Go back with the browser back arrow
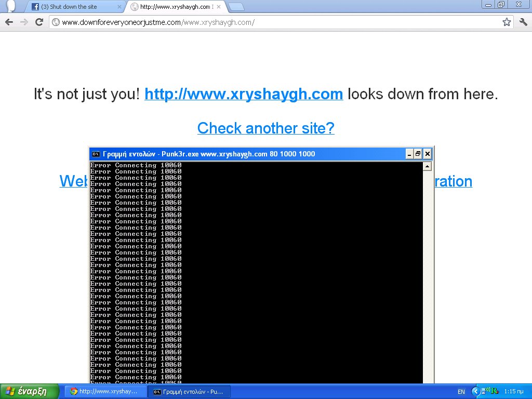This screenshot has height=399, width=532. coord(9,22)
